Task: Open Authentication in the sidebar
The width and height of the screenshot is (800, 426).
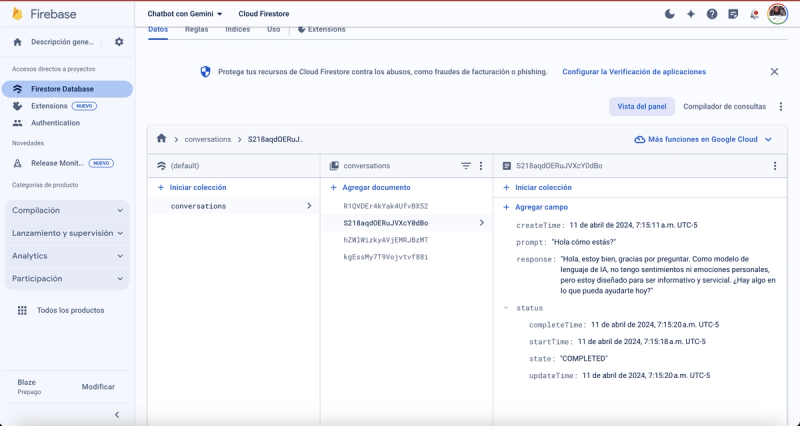Action: pos(55,123)
